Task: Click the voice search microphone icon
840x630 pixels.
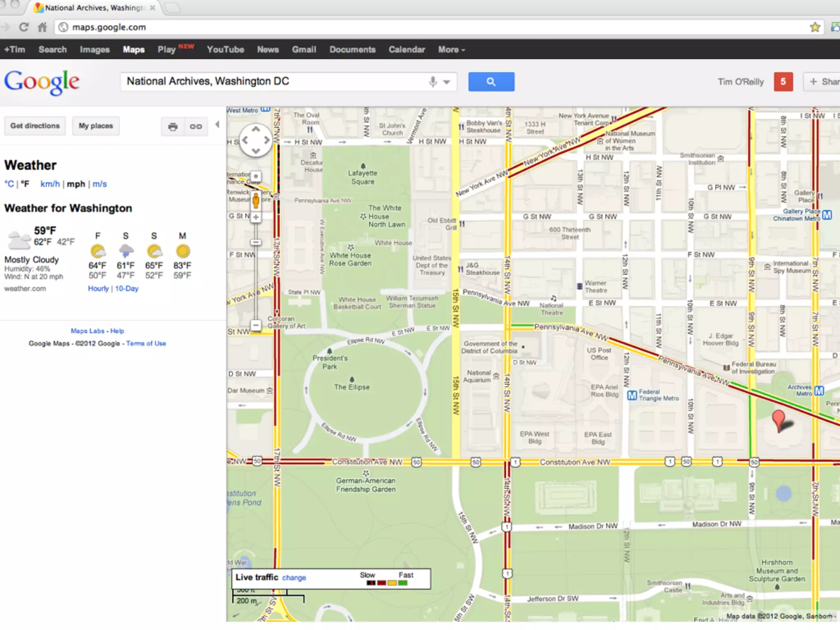Action: pyautogui.click(x=433, y=82)
